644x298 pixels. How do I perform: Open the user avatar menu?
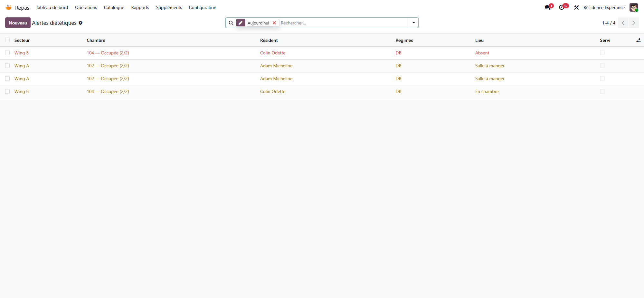634,7
